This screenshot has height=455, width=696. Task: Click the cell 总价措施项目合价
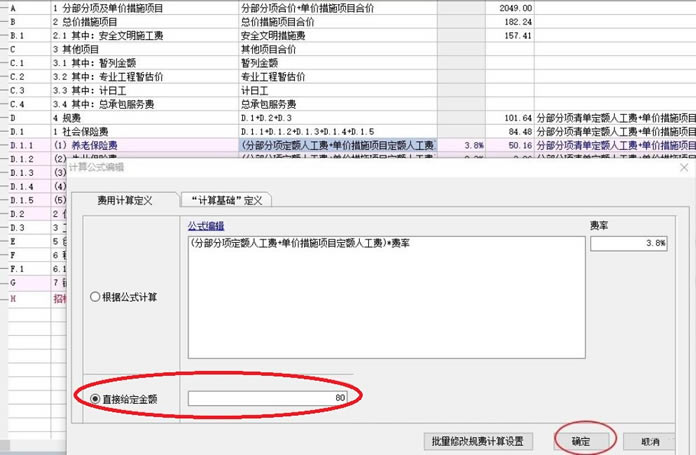click(338, 22)
